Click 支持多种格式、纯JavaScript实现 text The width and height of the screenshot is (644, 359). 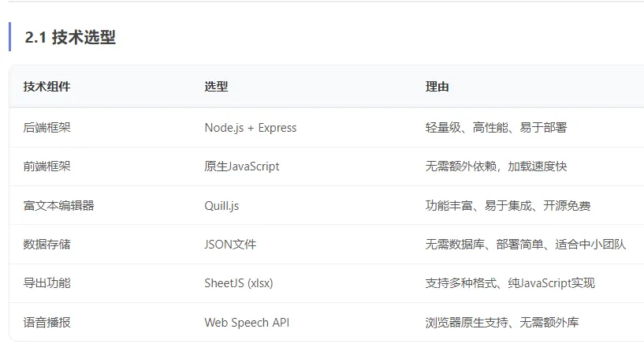tap(510, 283)
